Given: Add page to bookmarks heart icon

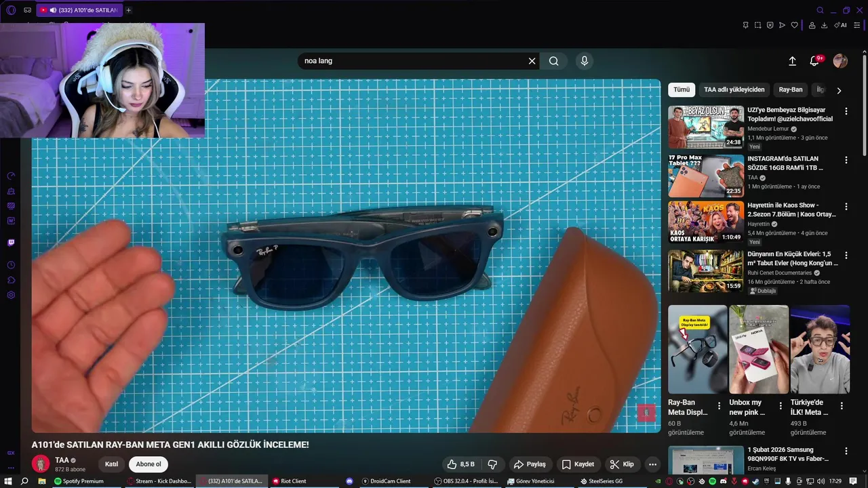Looking at the screenshot, I should (x=794, y=25).
